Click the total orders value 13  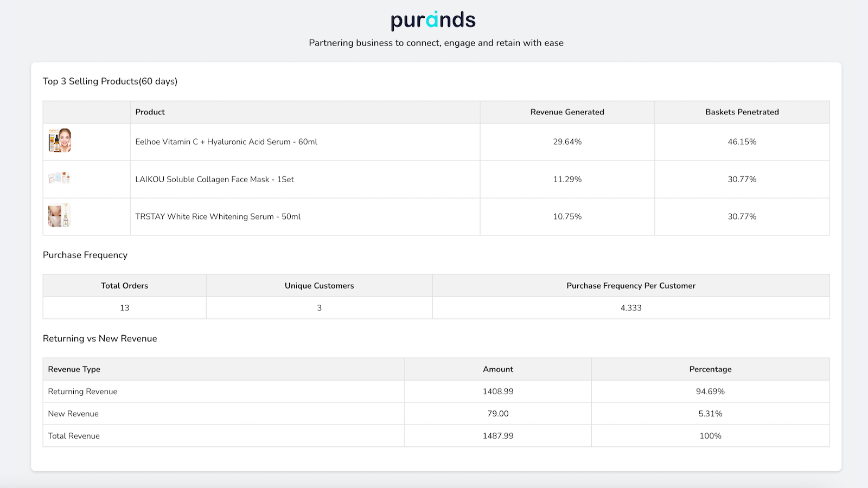124,308
